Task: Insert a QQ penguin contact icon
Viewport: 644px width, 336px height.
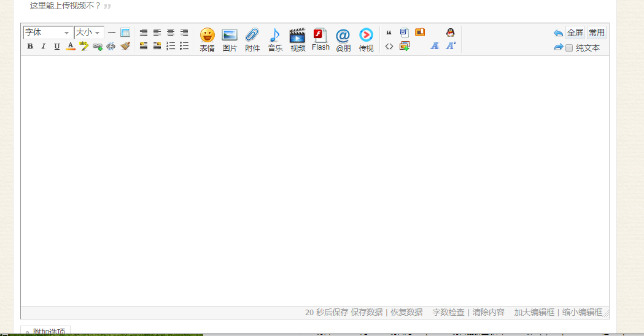Action: (450, 32)
